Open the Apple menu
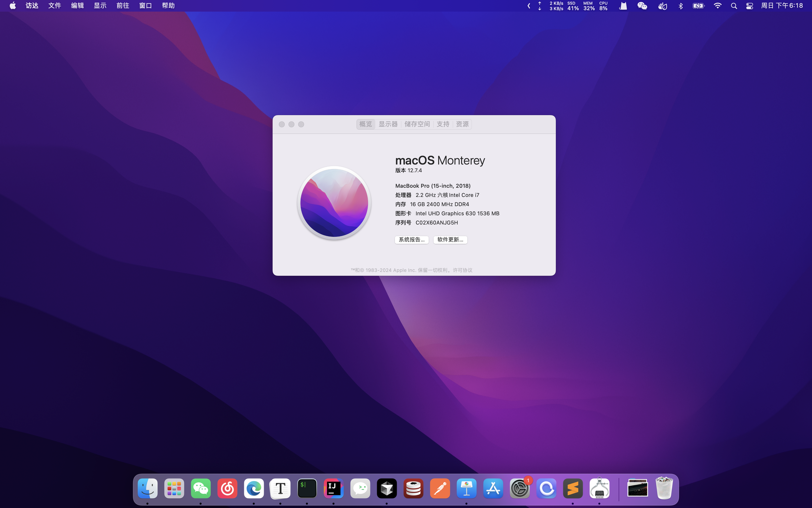The width and height of the screenshot is (812, 508). point(13,6)
